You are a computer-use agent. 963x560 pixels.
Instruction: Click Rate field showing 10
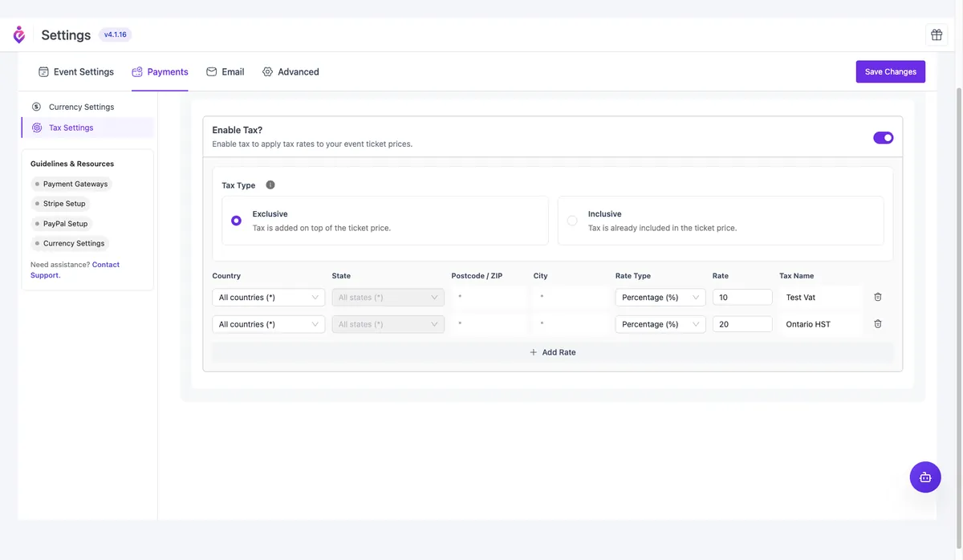point(742,297)
